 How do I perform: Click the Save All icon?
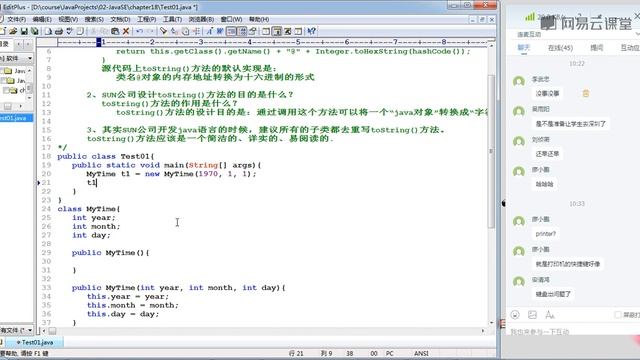[35, 31]
